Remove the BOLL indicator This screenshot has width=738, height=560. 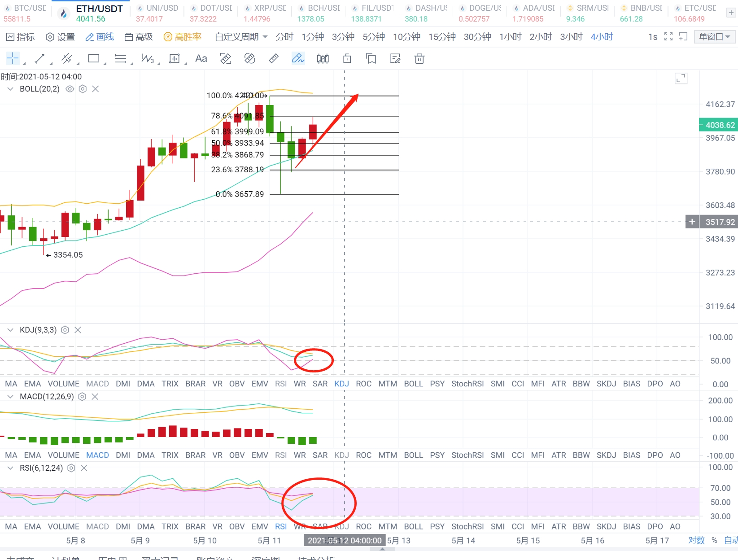pos(96,89)
